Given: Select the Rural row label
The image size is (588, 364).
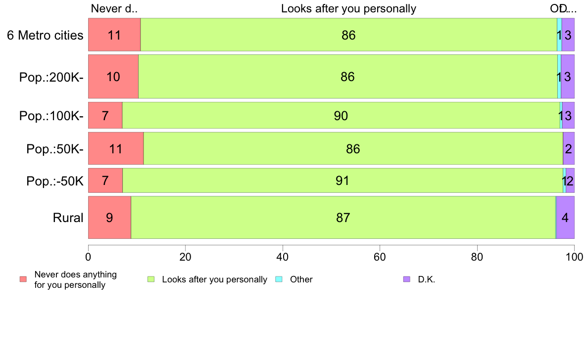Looking at the screenshot, I should pyautogui.click(x=68, y=218).
